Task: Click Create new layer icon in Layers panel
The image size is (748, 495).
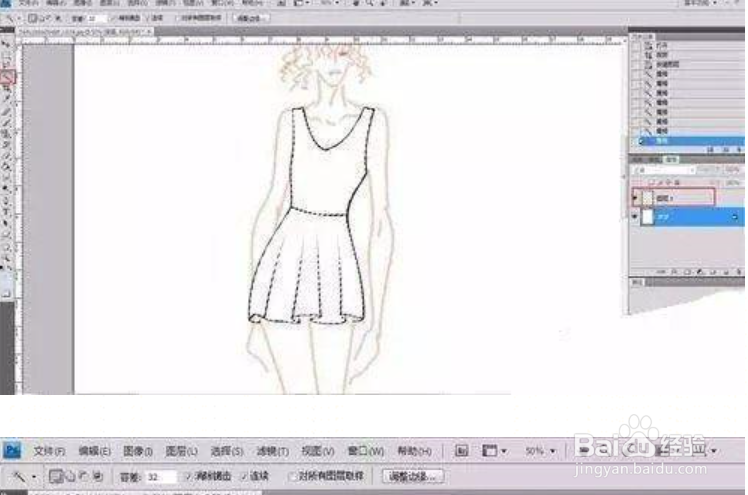Action: click(x=726, y=272)
